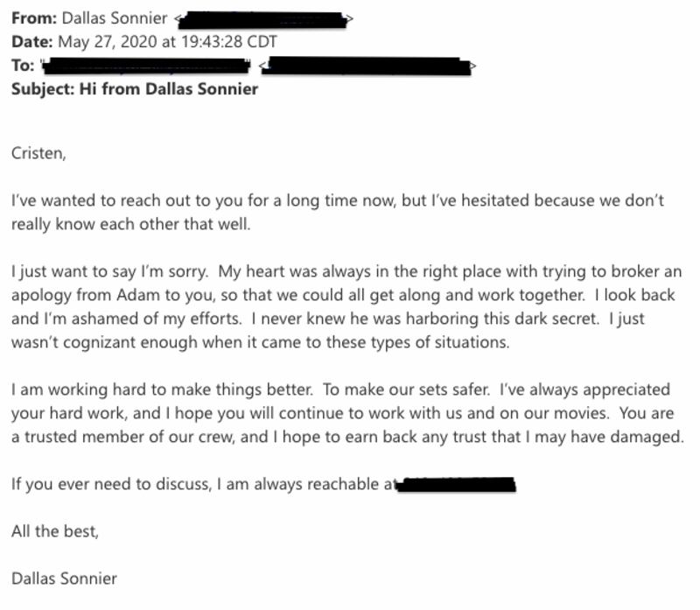Click the "Dallas Sonnier" signature at the bottom
Screen dimensions: 700x610
[64, 578]
